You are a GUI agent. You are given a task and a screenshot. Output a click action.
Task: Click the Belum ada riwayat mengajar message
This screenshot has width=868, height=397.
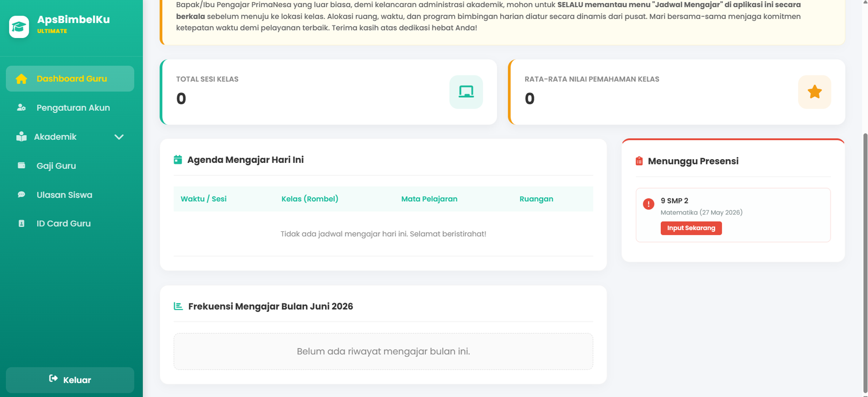pyautogui.click(x=383, y=351)
